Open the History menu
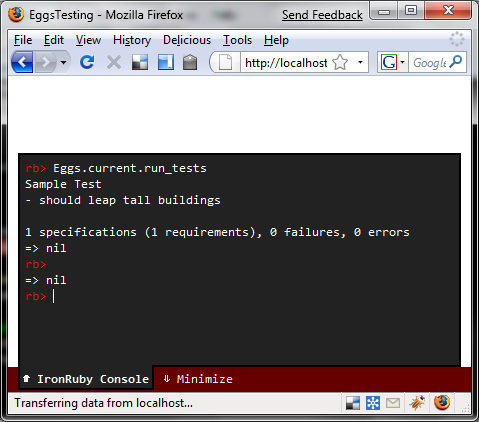The image size is (479, 422). pyautogui.click(x=132, y=40)
